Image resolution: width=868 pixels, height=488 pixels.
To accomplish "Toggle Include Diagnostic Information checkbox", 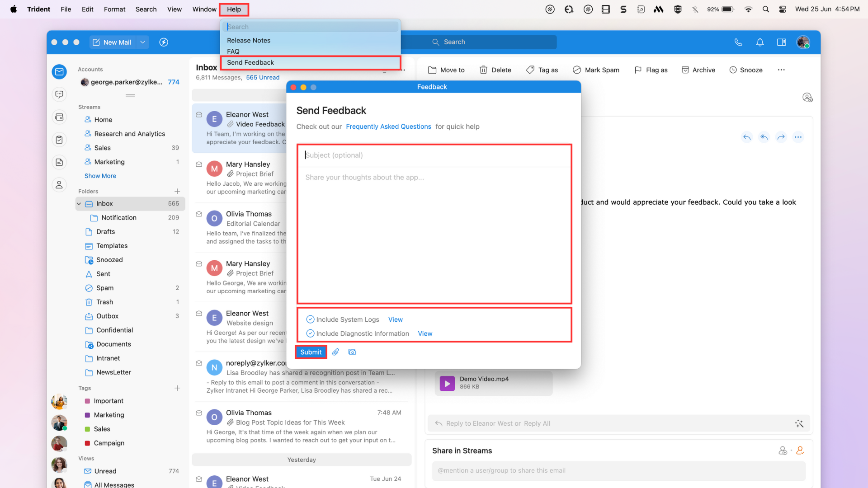I will coord(310,333).
